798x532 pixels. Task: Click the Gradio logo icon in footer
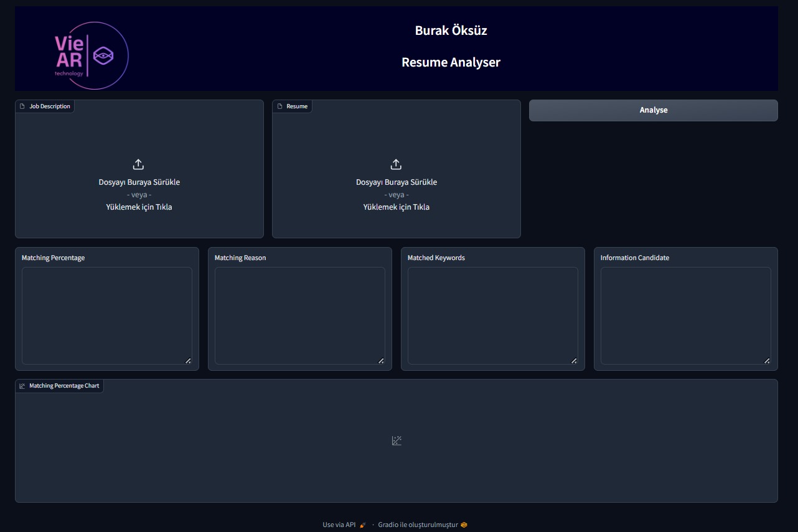click(464, 525)
